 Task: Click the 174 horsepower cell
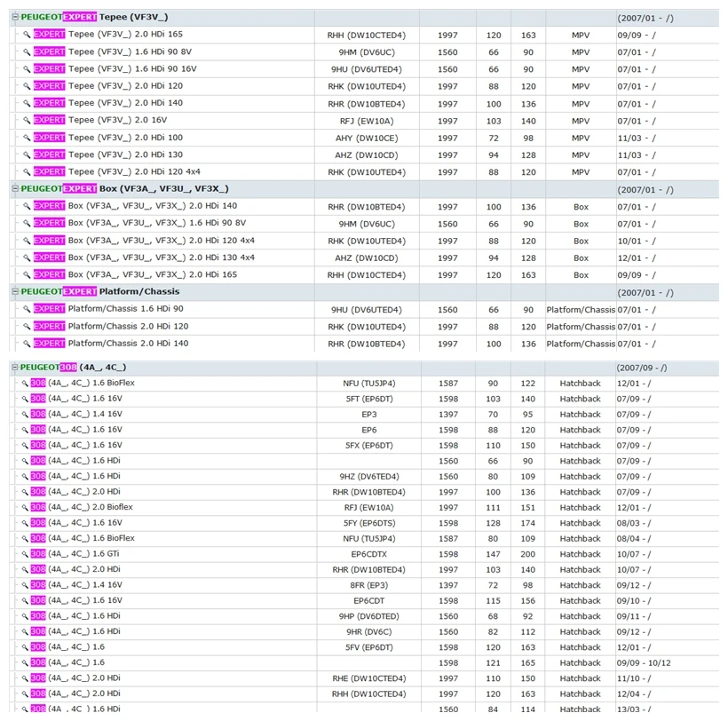[528, 523]
